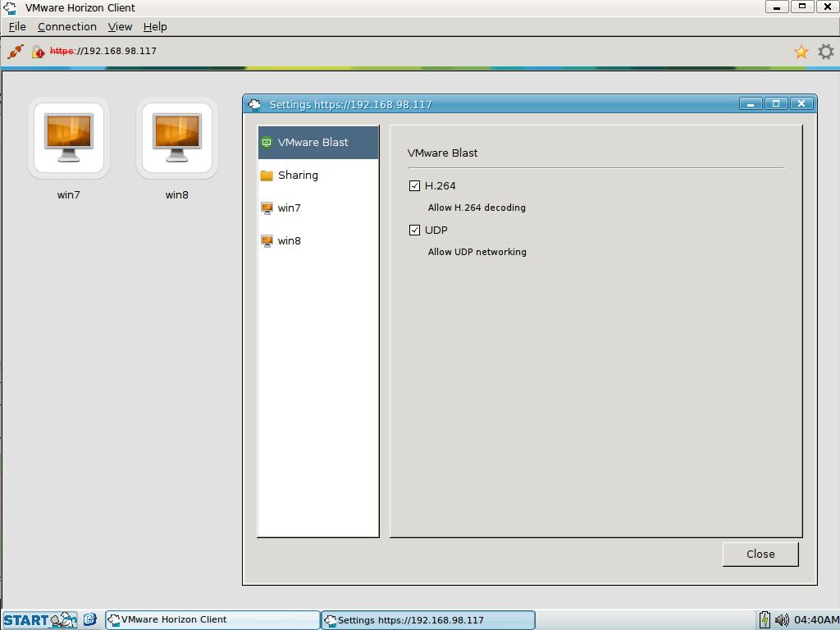Open the settings gear icon
Screen dimensions: 840x630
click(x=825, y=51)
